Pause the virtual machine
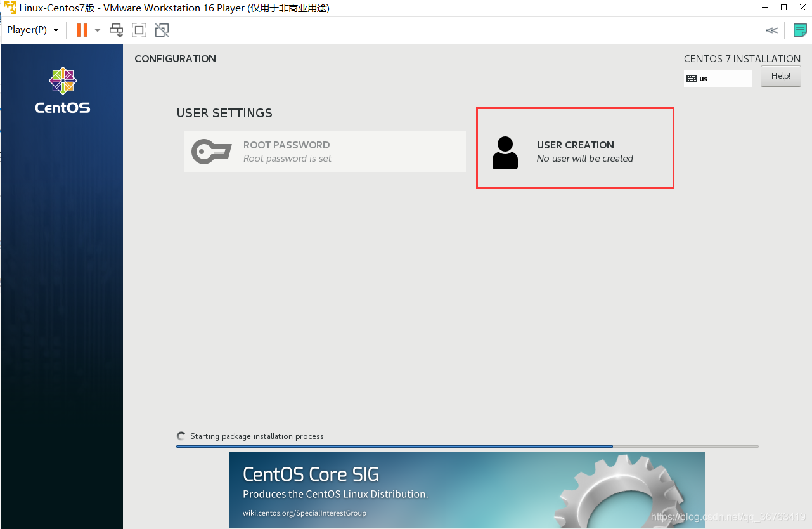The height and width of the screenshot is (529, 812). tap(82, 30)
